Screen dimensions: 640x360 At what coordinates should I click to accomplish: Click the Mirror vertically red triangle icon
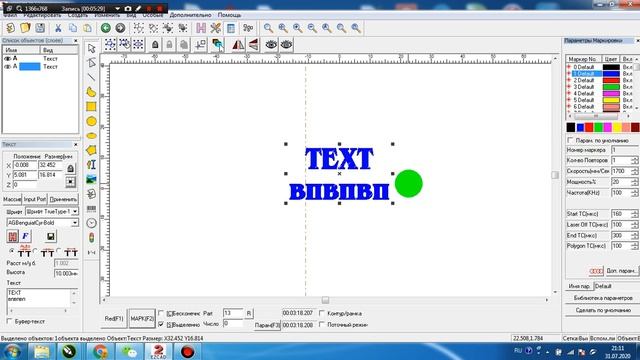[x=253, y=45]
